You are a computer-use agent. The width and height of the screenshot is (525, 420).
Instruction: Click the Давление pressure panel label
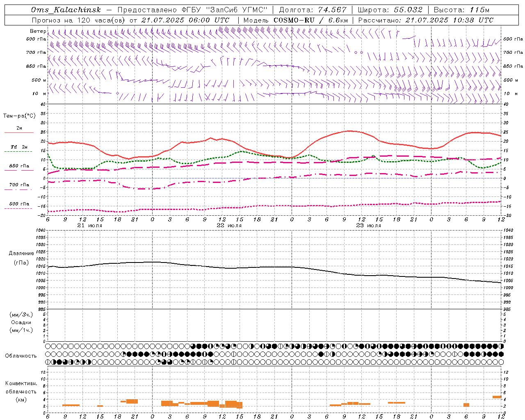pos(21,253)
